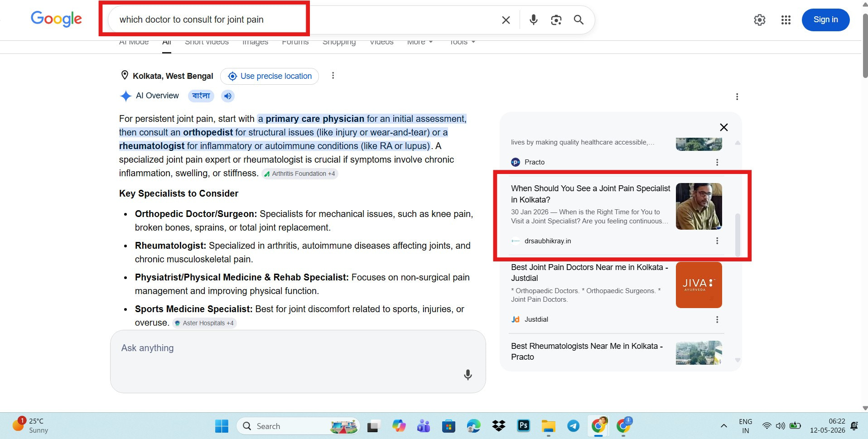868x439 pixels.
Task: Submit search with the magnifier icon
Action: (579, 19)
